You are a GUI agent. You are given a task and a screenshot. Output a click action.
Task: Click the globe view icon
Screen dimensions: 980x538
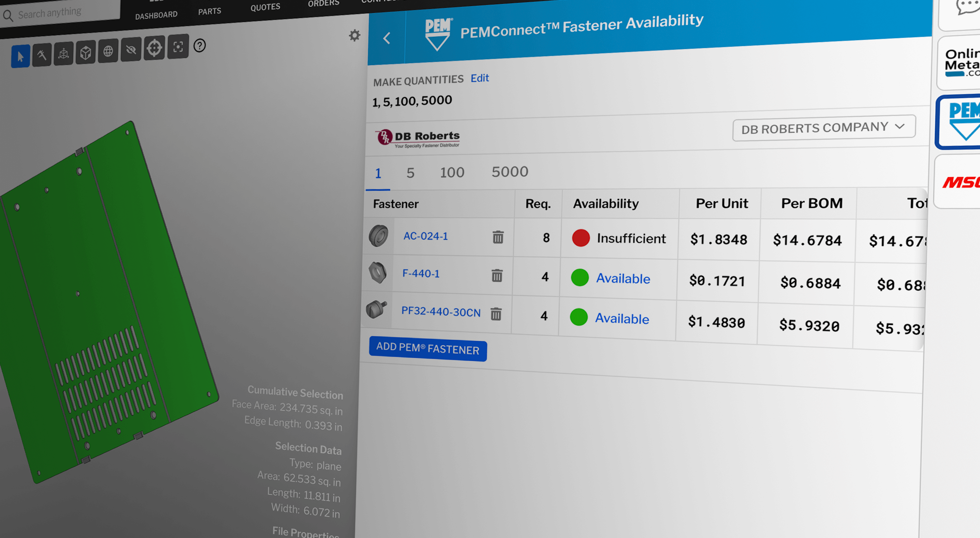[x=108, y=52]
